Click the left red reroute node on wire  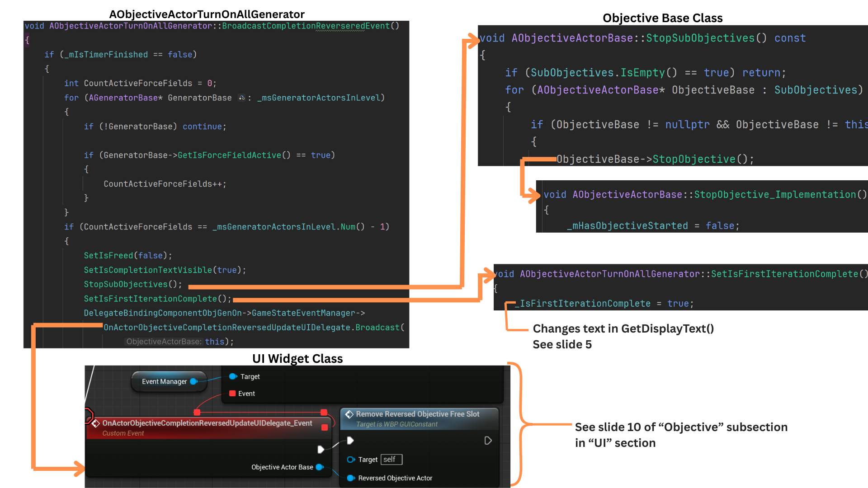pyautogui.click(x=197, y=412)
